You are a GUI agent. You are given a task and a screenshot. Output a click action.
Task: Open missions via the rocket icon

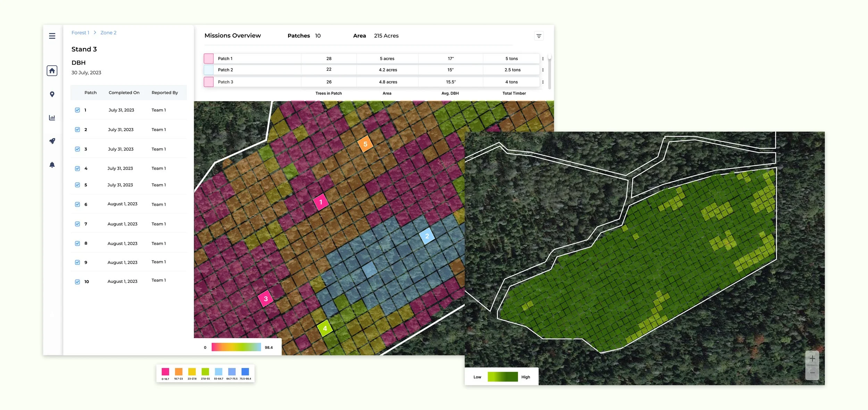tap(52, 141)
